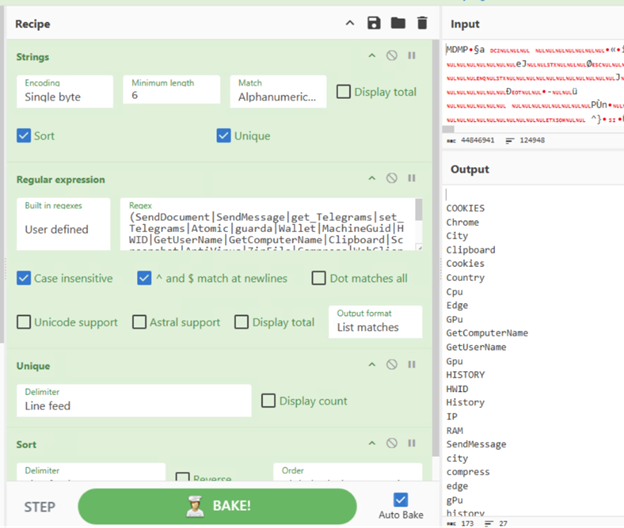This screenshot has height=528, width=624.
Task: Open the Sort Order dropdown
Action: tap(348, 472)
